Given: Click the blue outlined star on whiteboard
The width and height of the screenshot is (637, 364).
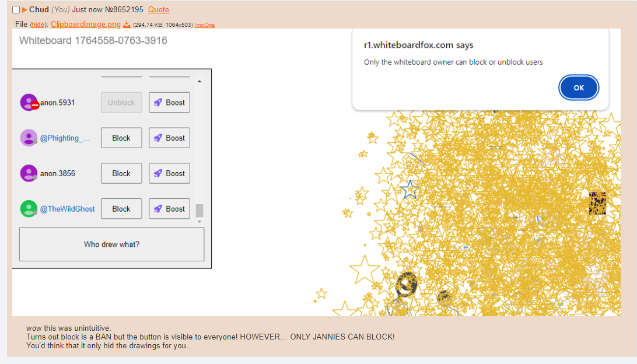Looking at the screenshot, I should coord(409,188).
